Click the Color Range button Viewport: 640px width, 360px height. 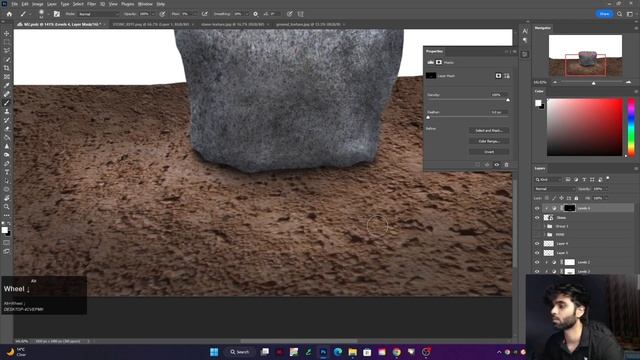point(489,141)
